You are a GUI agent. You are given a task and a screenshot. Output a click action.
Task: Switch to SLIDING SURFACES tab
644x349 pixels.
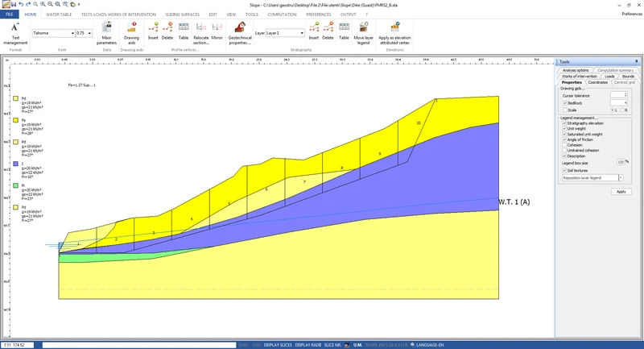coord(183,15)
